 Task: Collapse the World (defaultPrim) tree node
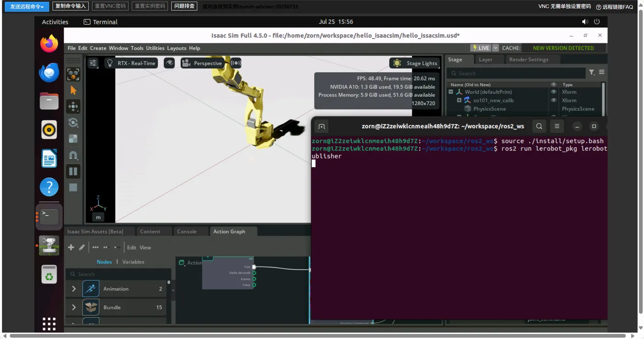451,92
